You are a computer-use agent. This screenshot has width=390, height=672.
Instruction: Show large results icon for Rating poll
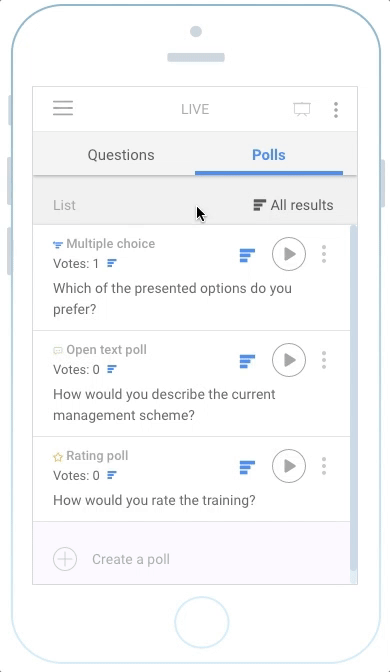247,467
